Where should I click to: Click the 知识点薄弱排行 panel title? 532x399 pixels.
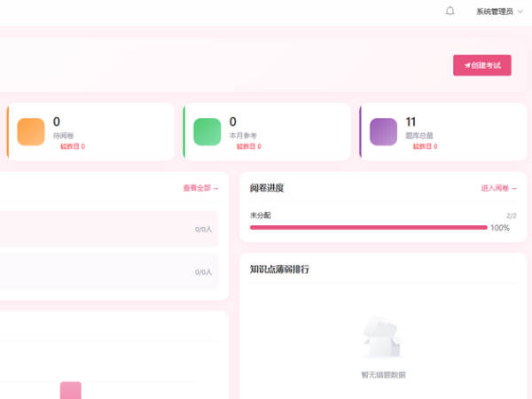coord(279,270)
